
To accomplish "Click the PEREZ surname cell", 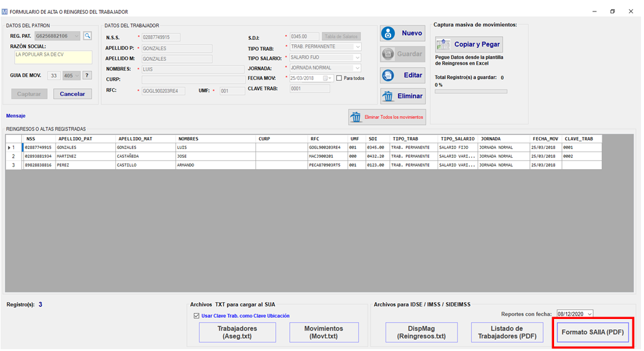I will tap(86, 165).
